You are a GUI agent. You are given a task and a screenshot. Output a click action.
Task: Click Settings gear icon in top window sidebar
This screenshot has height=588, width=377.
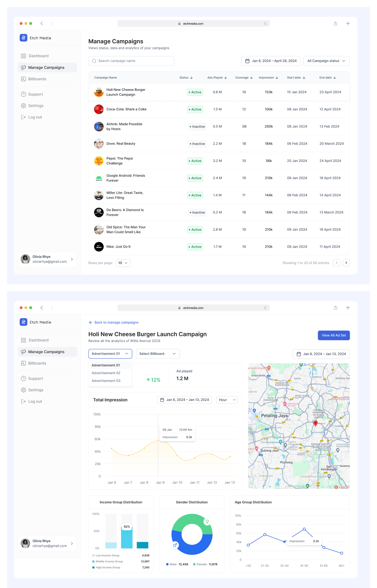(x=23, y=106)
